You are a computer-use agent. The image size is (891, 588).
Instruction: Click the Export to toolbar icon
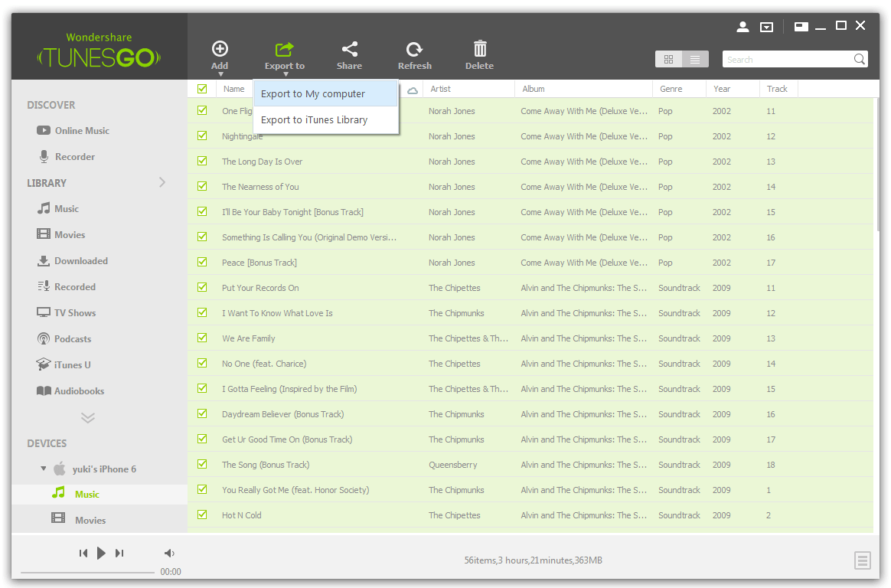[284, 50]
